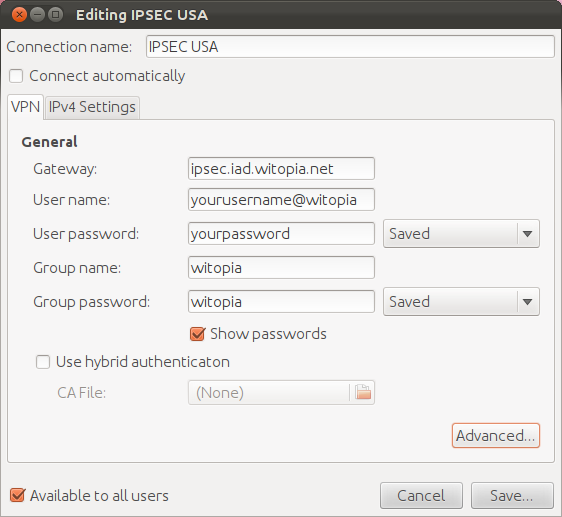Screen dimensions: 562x517
Task: Focus the Gateway input field
Action: 281,169
